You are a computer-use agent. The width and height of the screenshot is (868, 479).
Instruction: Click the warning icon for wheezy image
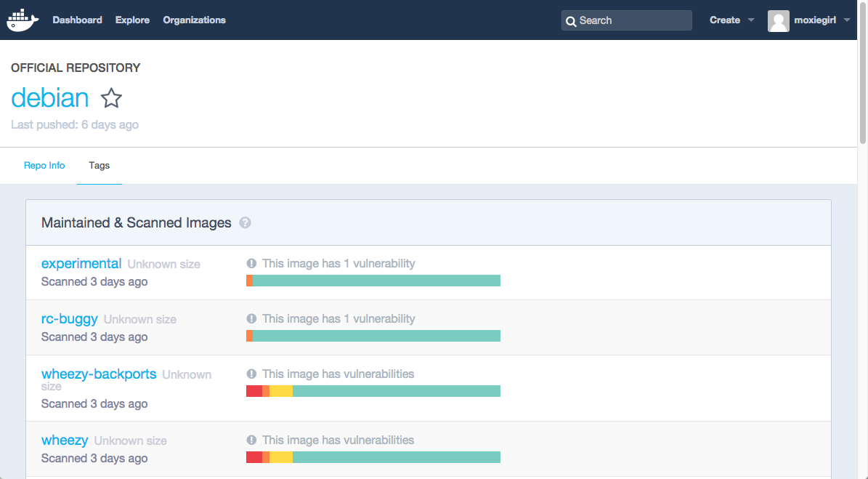[251, 440]
